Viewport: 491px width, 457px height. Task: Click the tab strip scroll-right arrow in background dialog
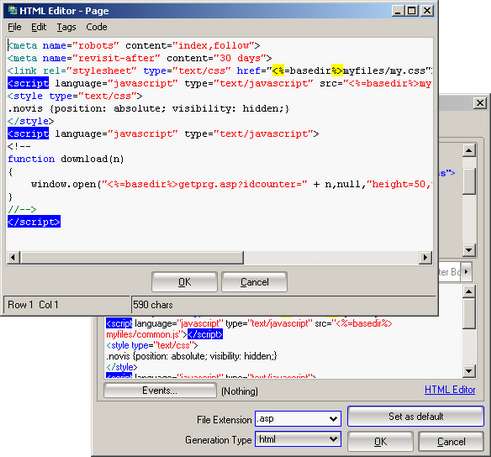point(466,272)
